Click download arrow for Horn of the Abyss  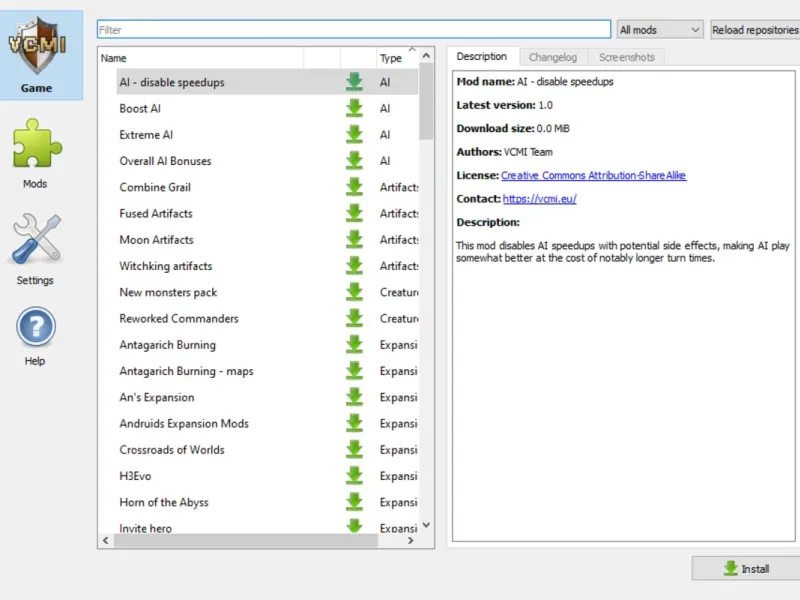click(x=354, y=502)
